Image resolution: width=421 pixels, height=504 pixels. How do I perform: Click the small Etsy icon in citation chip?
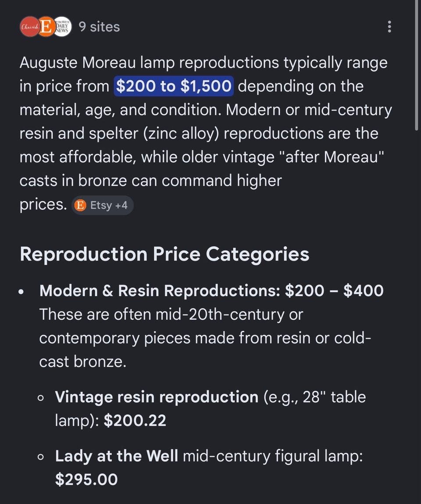80,205
